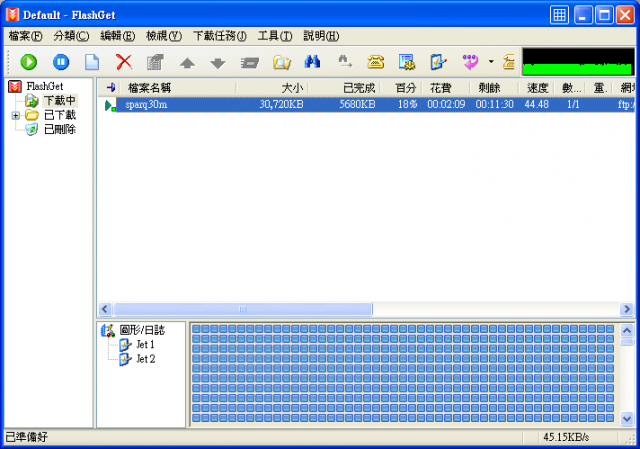The image size is (640, 449).
Task: Open dropdown arrow beside the purple icon
Action: [491, 62]
